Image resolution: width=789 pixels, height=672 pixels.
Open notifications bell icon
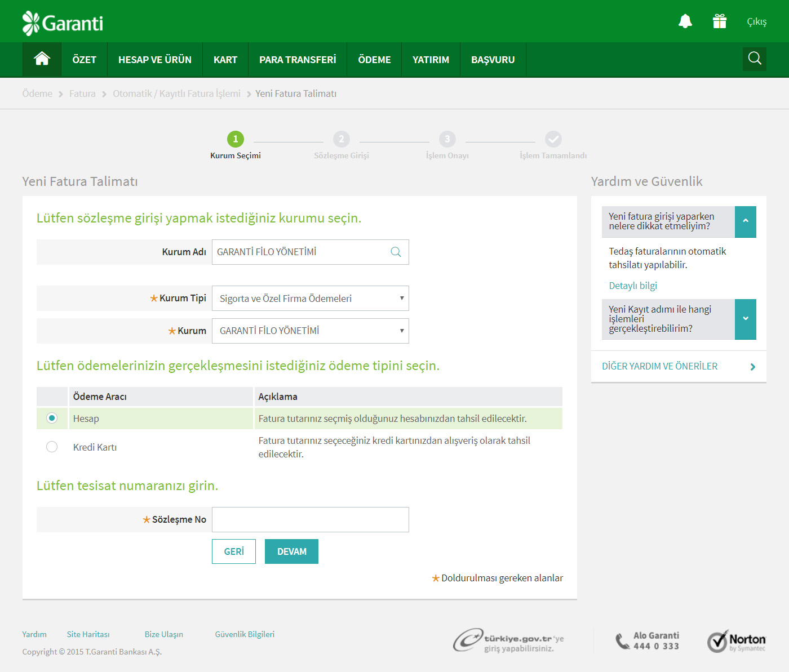(685, 21)
